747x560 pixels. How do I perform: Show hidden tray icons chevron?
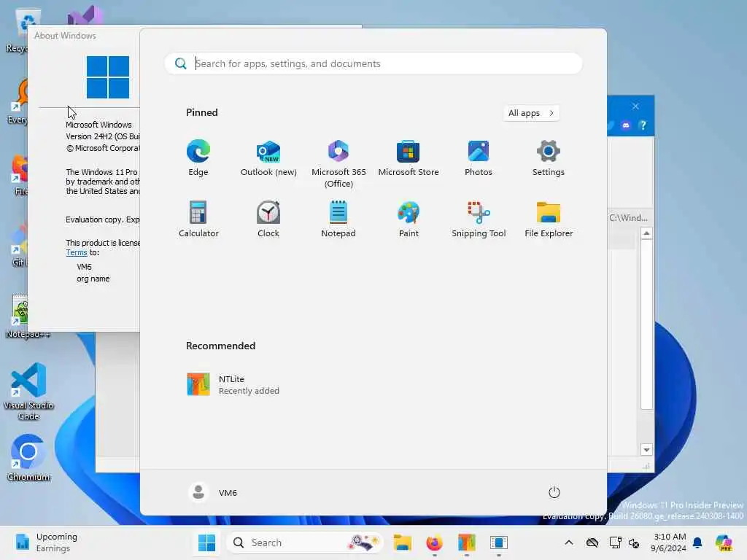pyautogui.click(x=569, y=542)
